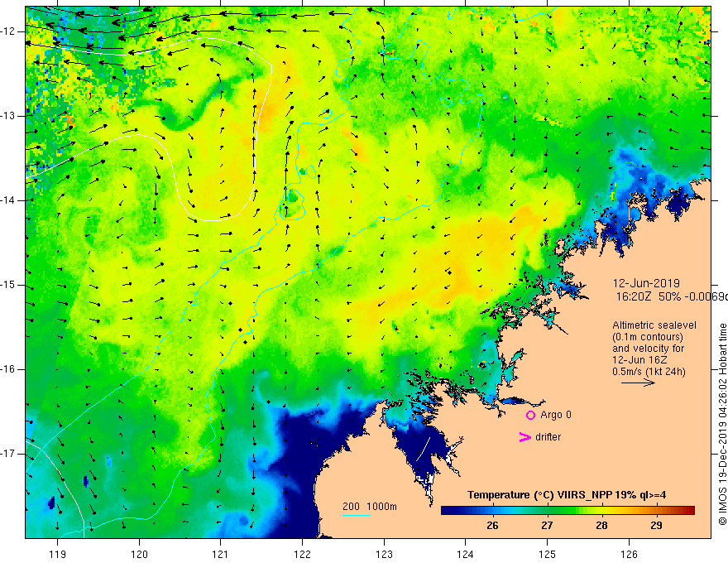Click the longitude 126 axis label
The height and width of the screenshot is (563, 728).
pyautogui.click(x=629, y=554)
